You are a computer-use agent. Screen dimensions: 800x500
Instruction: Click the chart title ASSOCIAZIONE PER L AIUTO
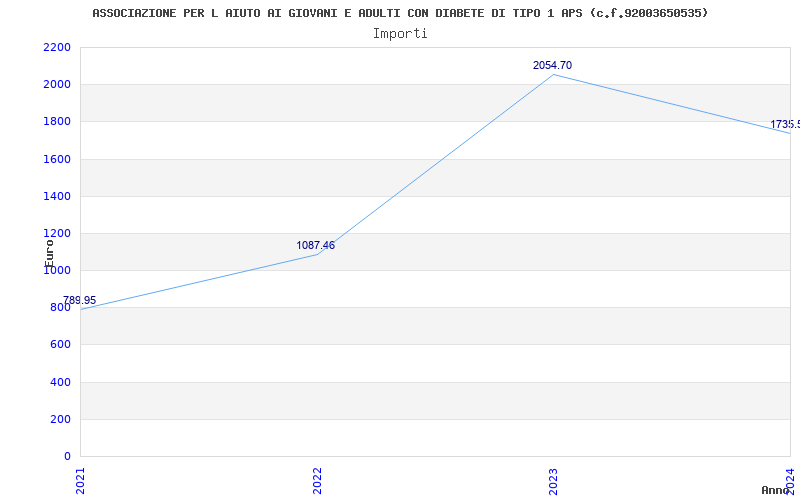coord(400,13)
